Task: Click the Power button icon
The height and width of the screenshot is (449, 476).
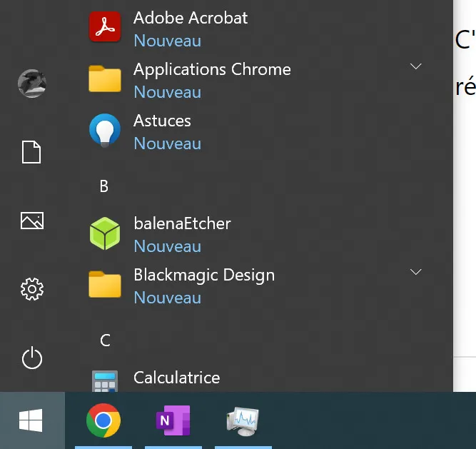Action: click(x=32, y=358)
